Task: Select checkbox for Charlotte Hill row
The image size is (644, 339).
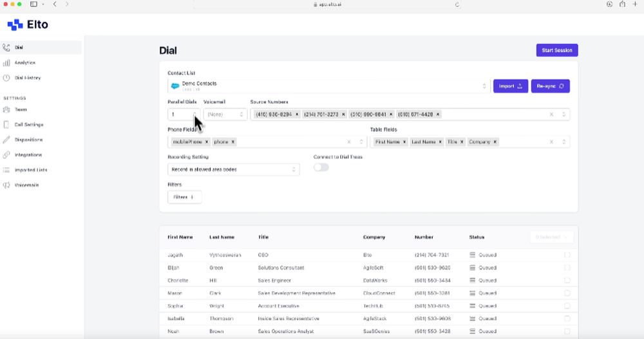Action: 567,280
